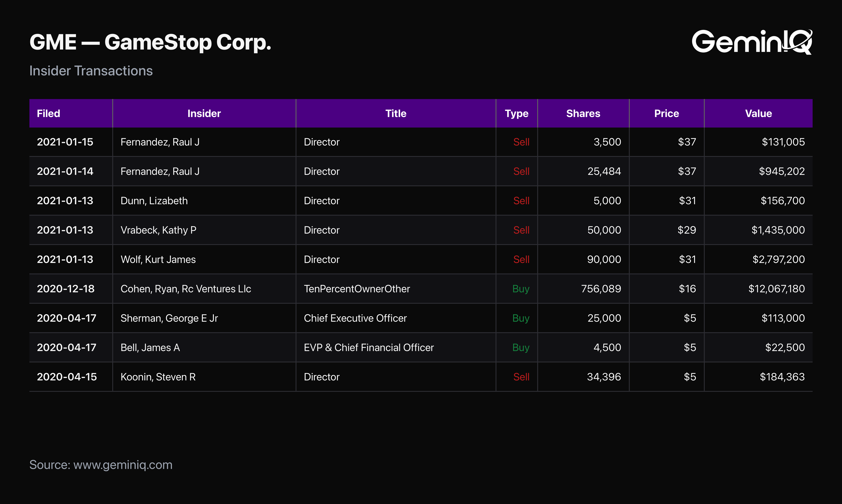Select the date 2021-01-14
The height and width of the screenshot is (504, 842).
65,171
